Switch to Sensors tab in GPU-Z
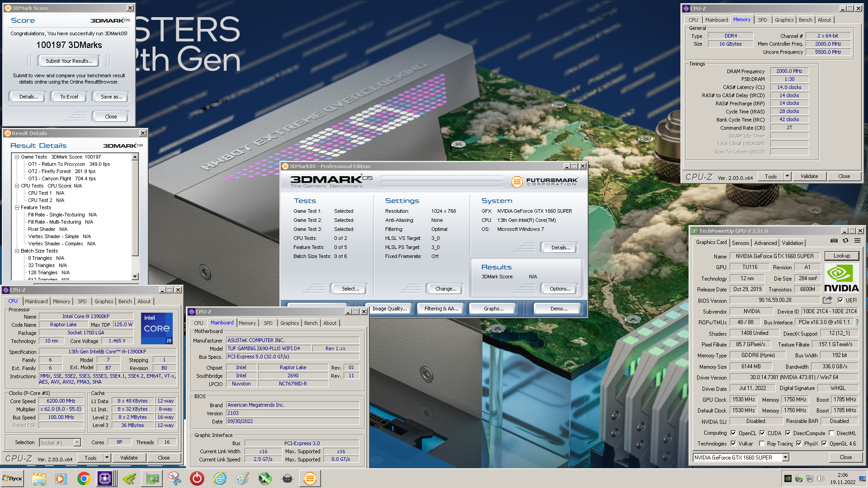 (741, 243)
